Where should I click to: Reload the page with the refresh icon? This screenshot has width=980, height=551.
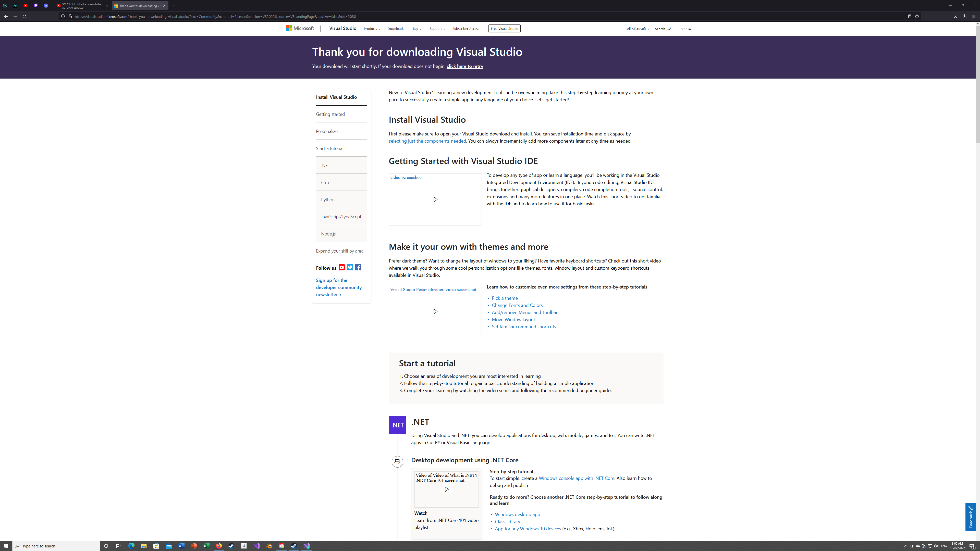pos(24,16)
